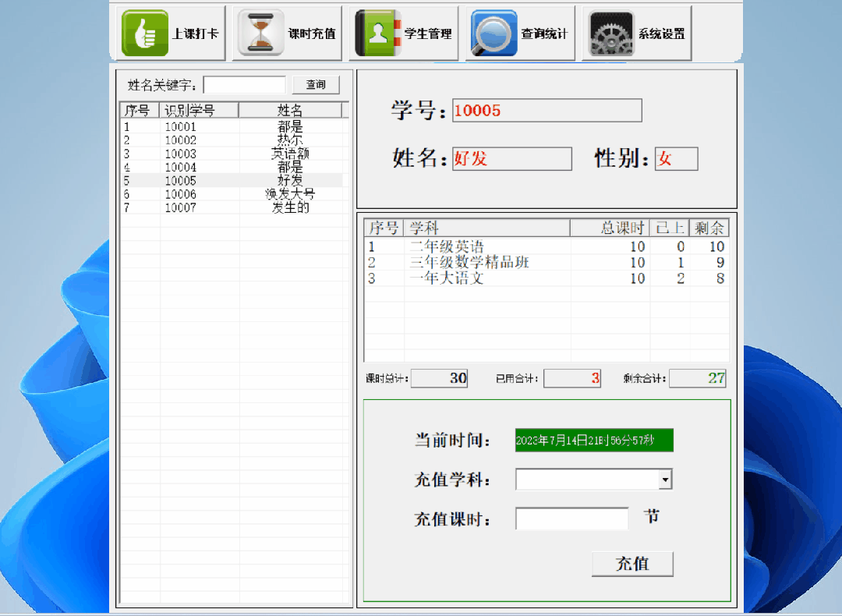842x616 pixels.
Task: Select student row 10003 英语额
Action: click(x=232, y=154)
